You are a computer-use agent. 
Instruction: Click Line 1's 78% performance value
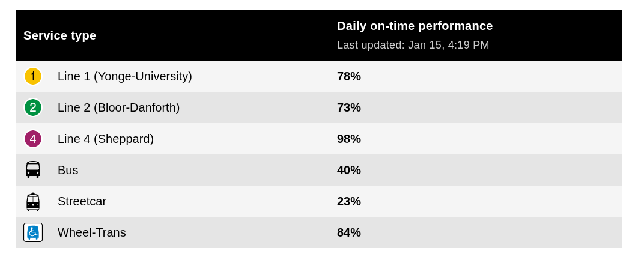348,76
